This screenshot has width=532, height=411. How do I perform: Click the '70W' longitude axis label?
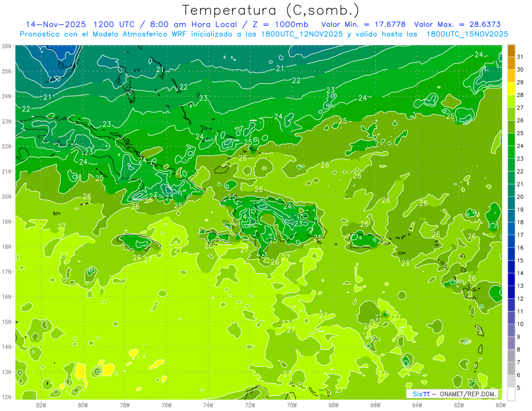click(x=292, y=404)
